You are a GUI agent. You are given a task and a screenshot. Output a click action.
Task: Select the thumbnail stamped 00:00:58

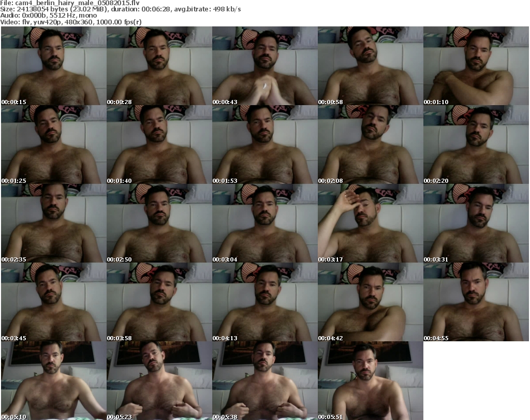point(370,66)
